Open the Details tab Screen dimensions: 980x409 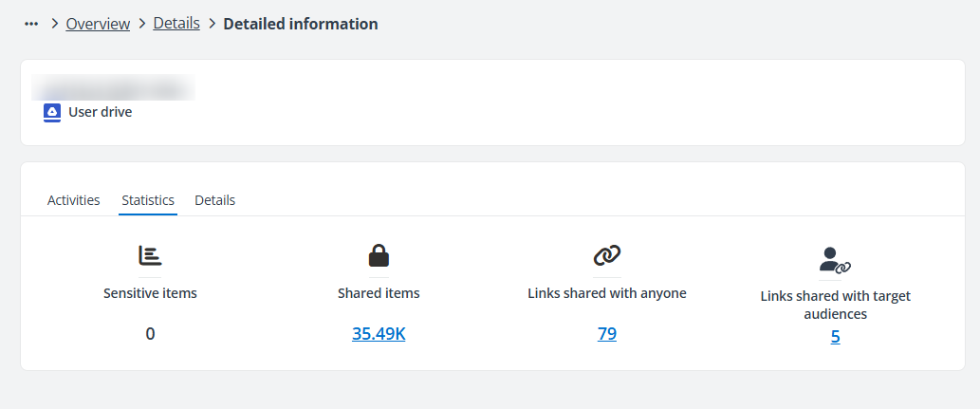coord(215,200)
